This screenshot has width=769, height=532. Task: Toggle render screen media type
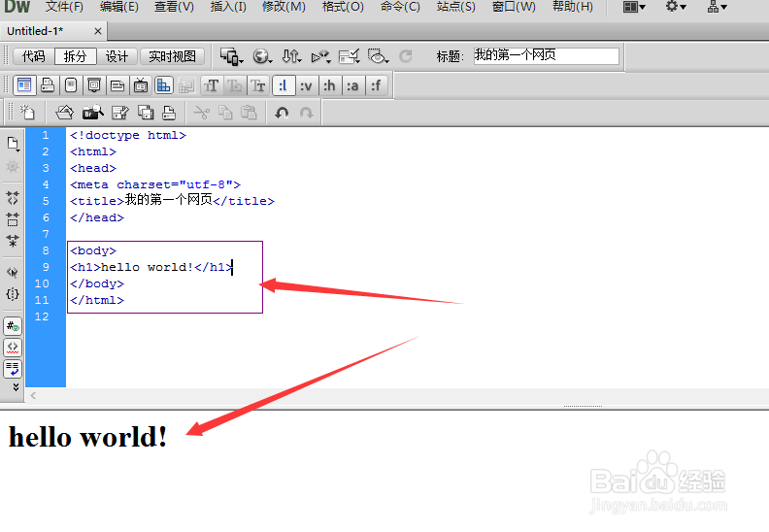pos(24,85)
